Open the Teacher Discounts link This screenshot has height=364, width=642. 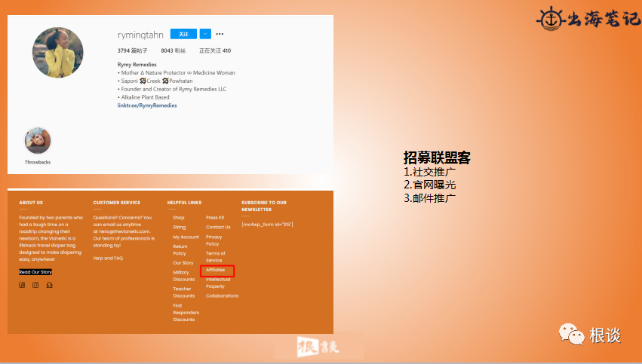click(184, 292)
